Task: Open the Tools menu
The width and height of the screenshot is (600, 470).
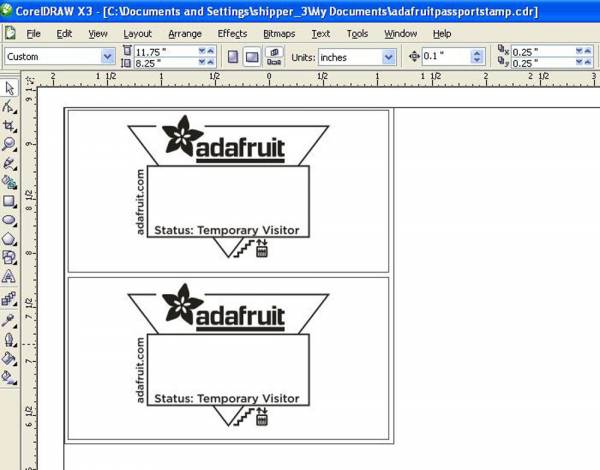Action: (357, 34)
